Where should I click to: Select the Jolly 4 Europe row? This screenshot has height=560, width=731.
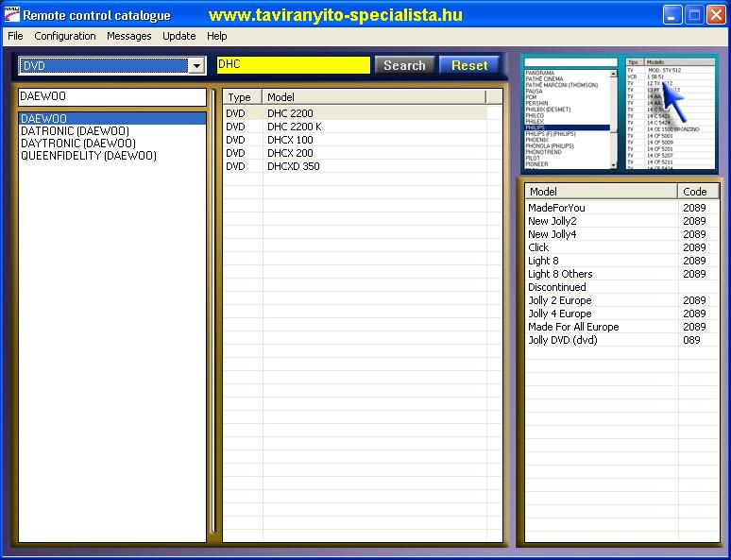coord(621,314)
